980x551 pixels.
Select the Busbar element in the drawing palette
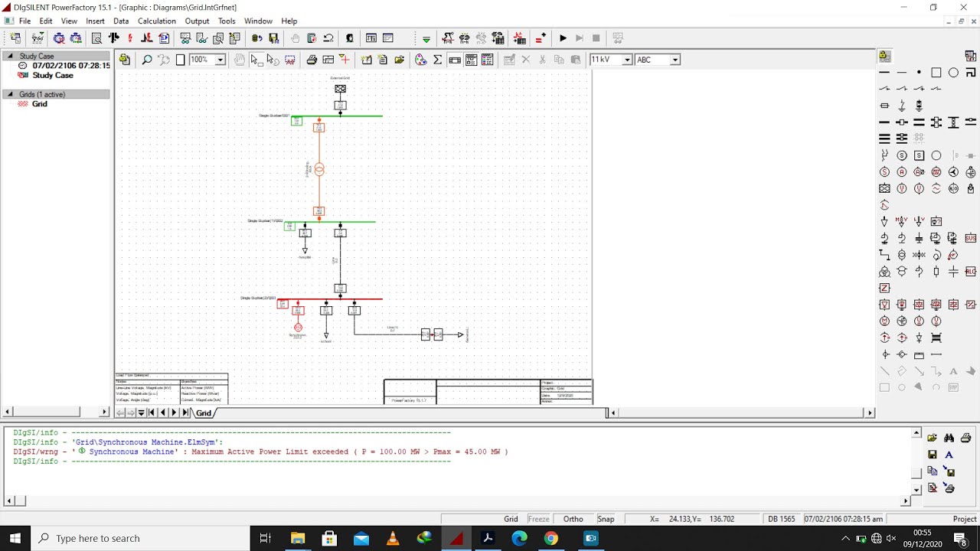[884, 73]
